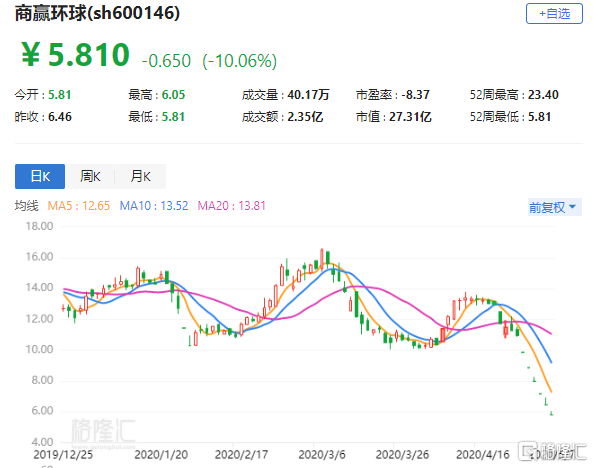The image size is (593, 468).
Task: Click the percentage change (-10.06%)
Action: tap(239, 61)
